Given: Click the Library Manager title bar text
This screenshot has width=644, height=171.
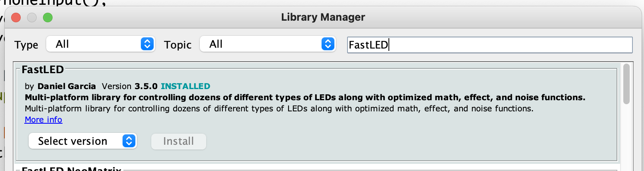Looking at the screenshot, I should coord(323,17).
